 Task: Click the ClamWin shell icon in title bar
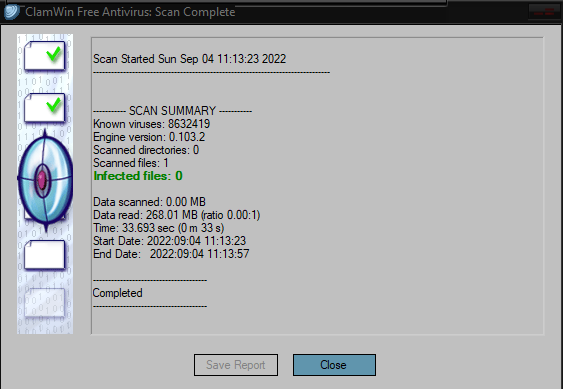(x=12, y=12)
